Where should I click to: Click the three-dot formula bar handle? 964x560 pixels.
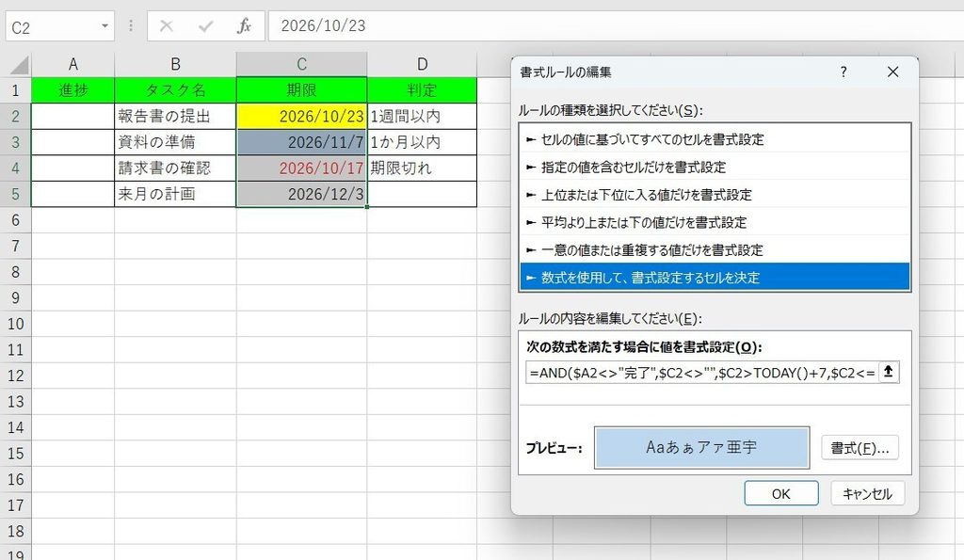click(131, 25)
